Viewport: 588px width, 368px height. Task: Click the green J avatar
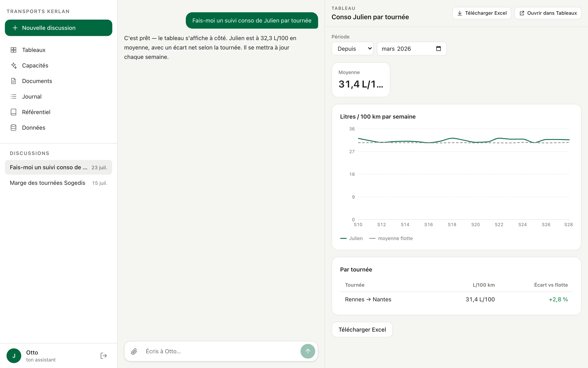point(14,356)
